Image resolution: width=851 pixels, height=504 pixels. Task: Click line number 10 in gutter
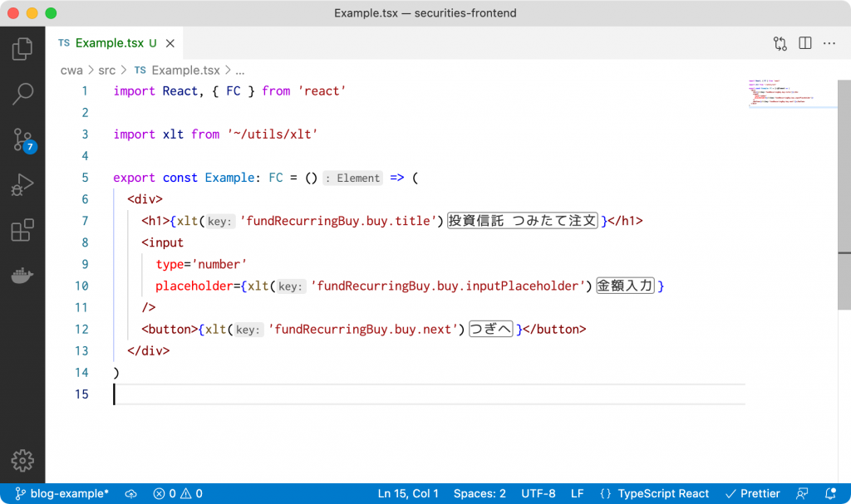click(81, 286)
